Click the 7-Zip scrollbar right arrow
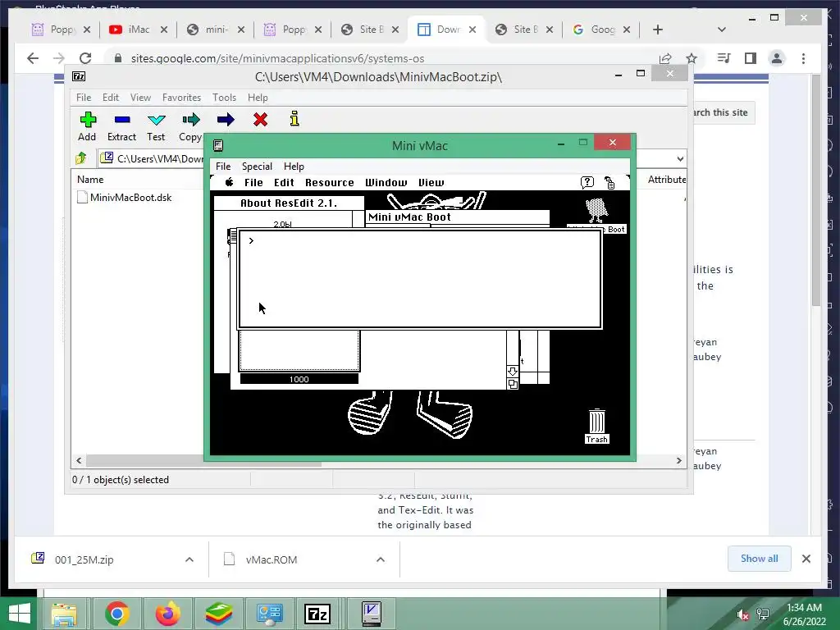The image size is (840, 630). pos(678,461)
